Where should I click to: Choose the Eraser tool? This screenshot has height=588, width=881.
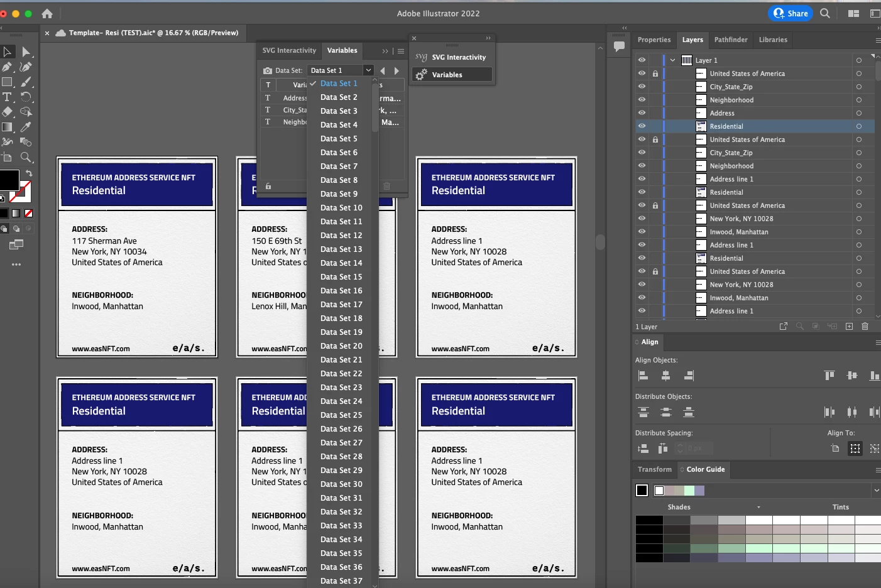point(8,112)
